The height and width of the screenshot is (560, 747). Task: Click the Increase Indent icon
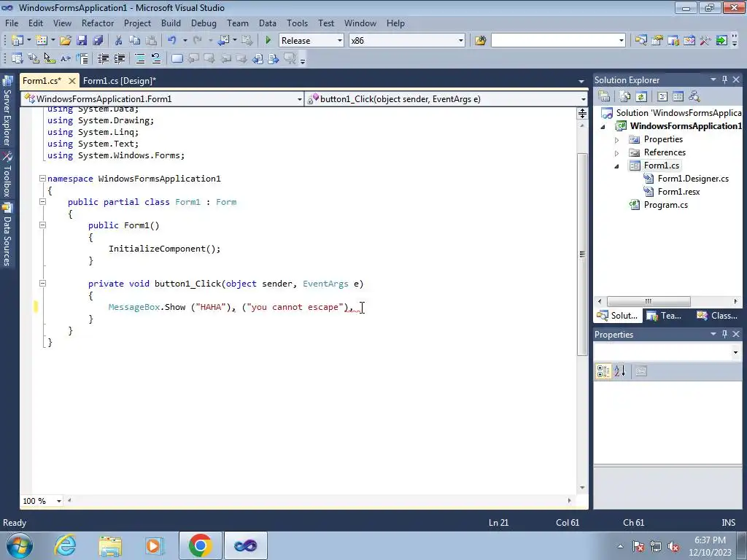[x=119, y=58]
